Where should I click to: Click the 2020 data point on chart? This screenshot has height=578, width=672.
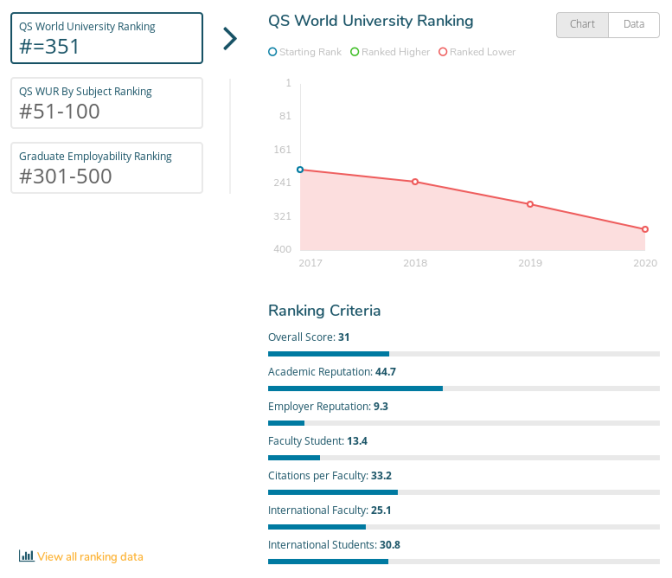(645, 230)
